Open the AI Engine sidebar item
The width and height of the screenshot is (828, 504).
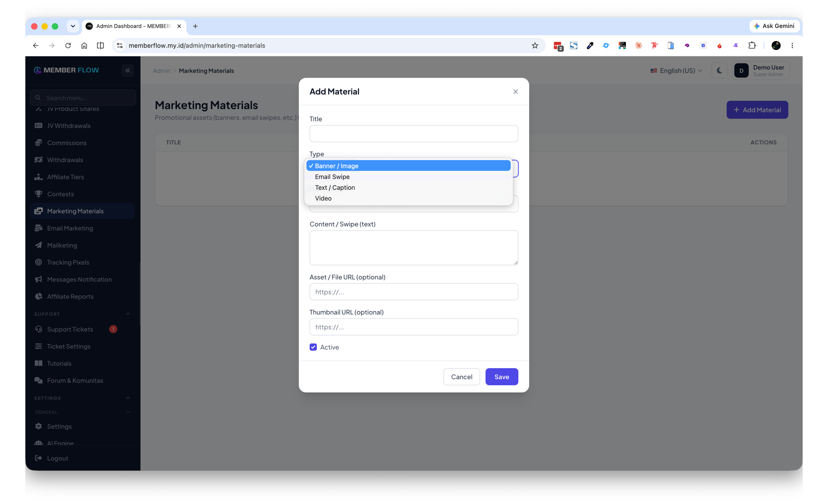tap(82, 442)
